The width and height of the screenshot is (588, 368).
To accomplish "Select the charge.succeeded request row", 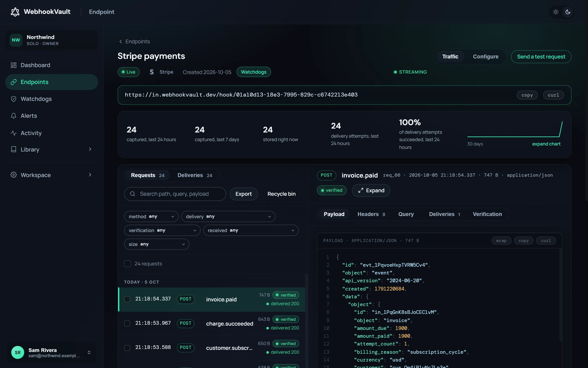I will [211, 323].
